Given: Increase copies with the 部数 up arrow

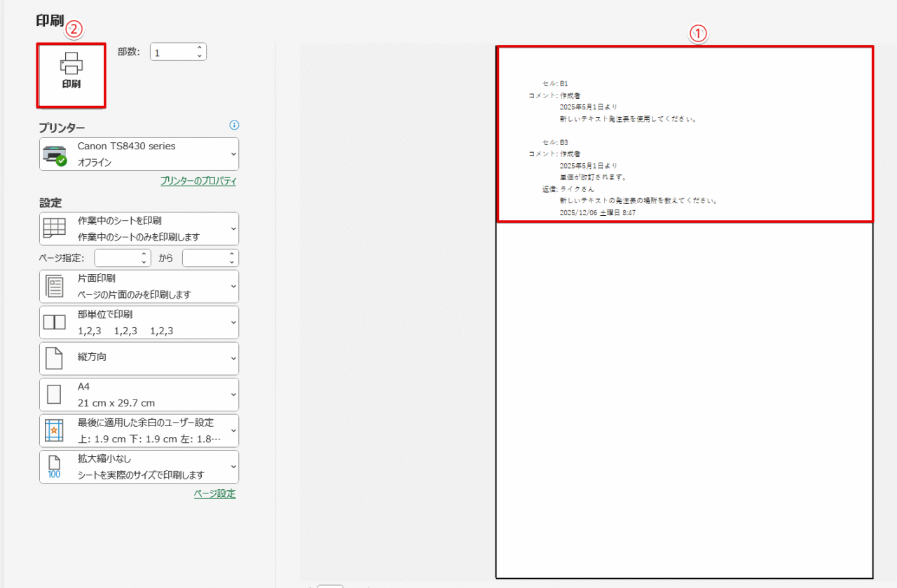Looking at the screenshot, I should (198, 47).
